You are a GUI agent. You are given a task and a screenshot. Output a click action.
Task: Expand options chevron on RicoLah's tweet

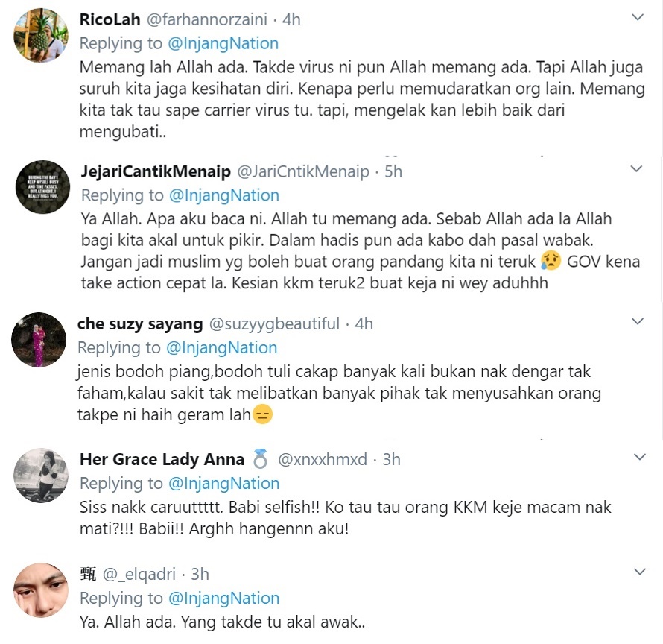(x=637, y=17)
